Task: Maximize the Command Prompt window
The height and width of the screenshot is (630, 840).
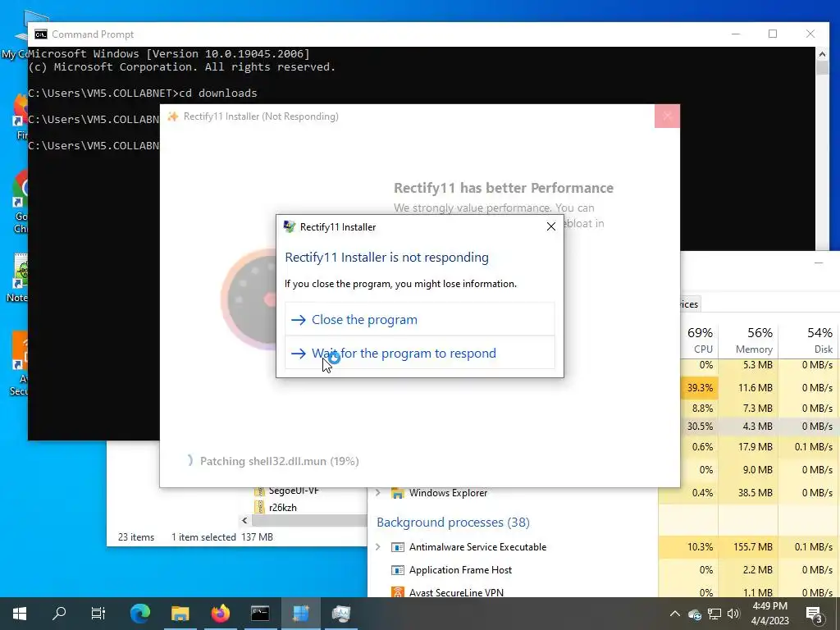Action: [x=773, y=34]
